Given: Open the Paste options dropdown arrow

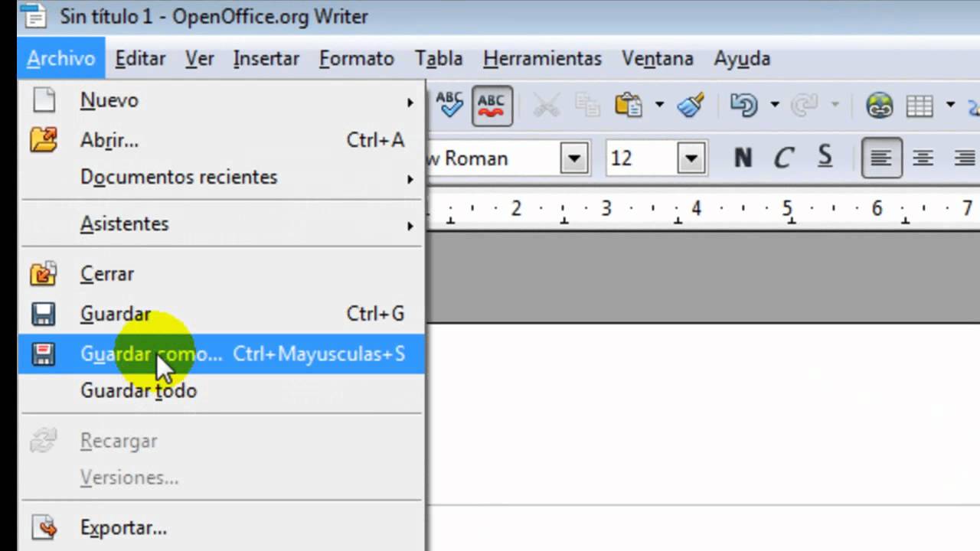Looking at the screenshot, I should [x=658, y=105].
